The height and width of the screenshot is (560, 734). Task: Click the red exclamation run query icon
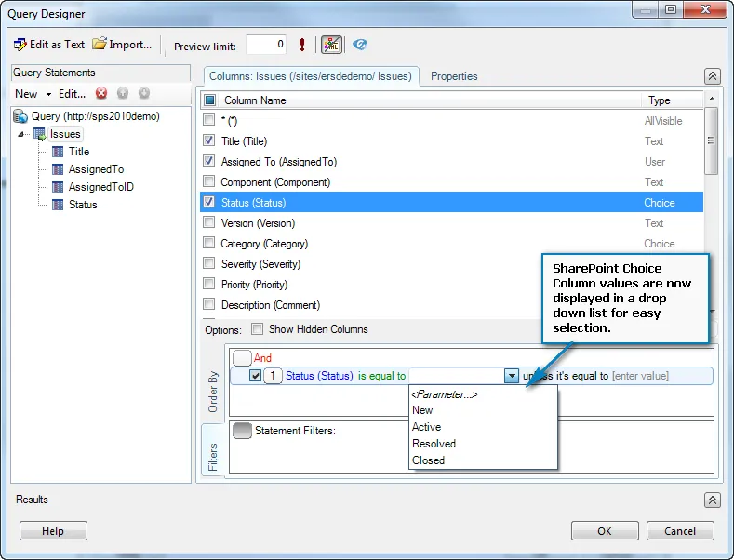pyautogui.click(x=302, y=45)
